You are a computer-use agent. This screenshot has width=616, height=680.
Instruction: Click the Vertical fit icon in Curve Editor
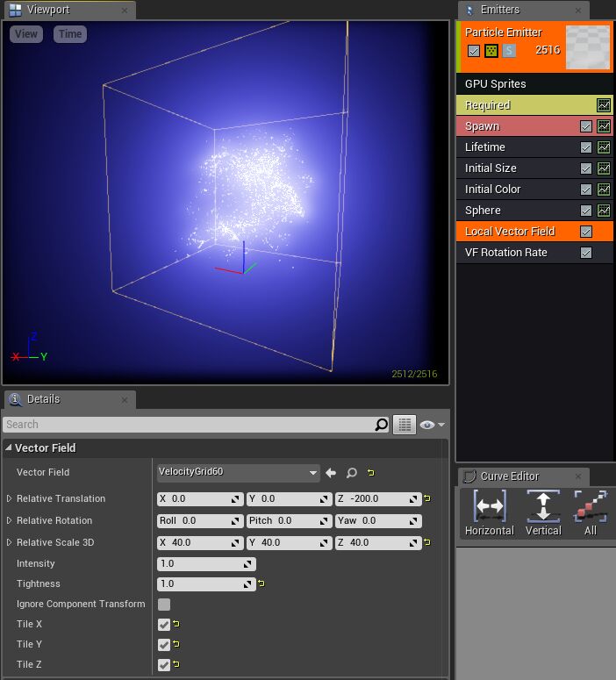pos(543,507)
